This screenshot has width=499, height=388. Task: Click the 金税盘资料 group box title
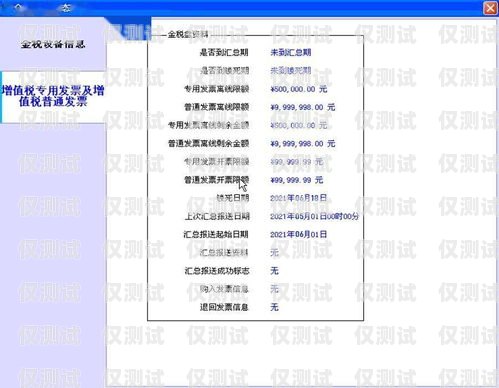point(188,34)
